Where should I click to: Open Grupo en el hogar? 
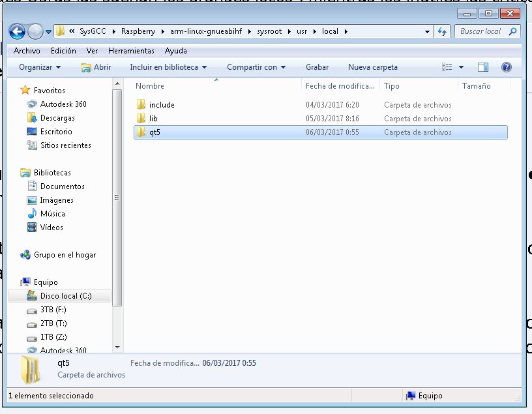[x=65, y=254]
